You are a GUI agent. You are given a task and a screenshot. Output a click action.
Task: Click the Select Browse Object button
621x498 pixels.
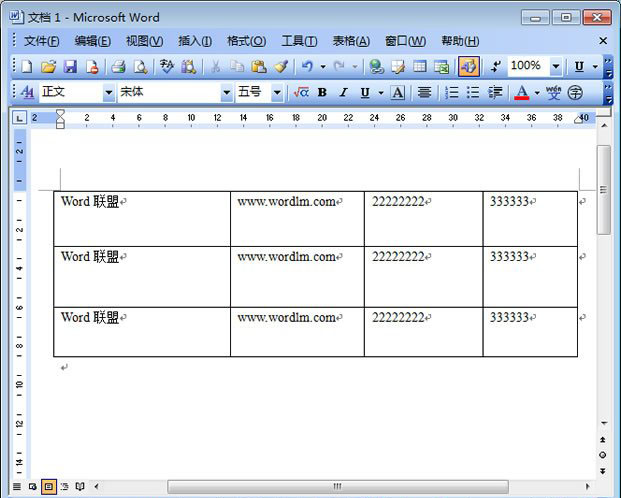coord(603,454)
